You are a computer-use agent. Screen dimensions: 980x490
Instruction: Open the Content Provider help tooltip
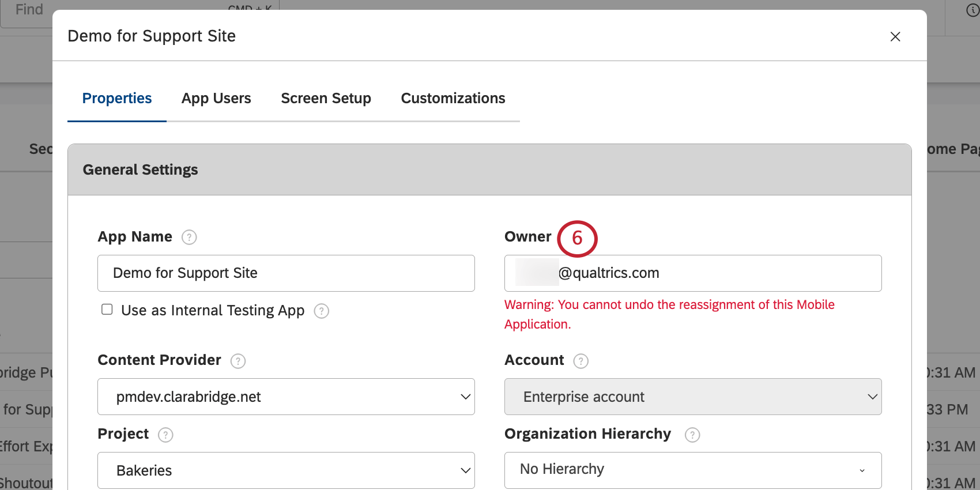tap(238, 361)
